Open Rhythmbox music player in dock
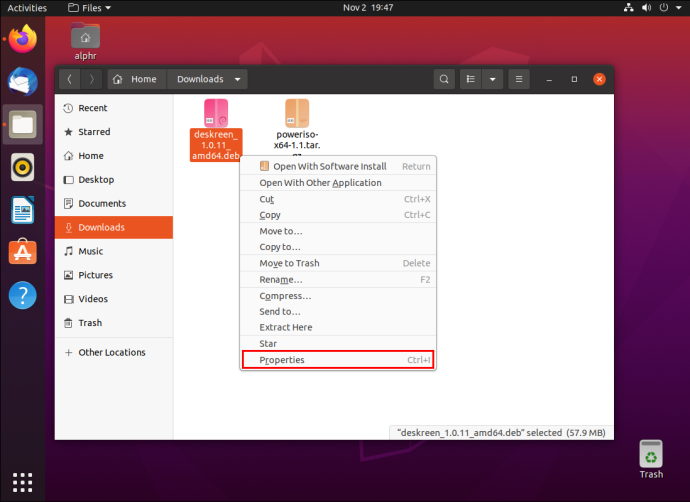 tap(22, 167)
